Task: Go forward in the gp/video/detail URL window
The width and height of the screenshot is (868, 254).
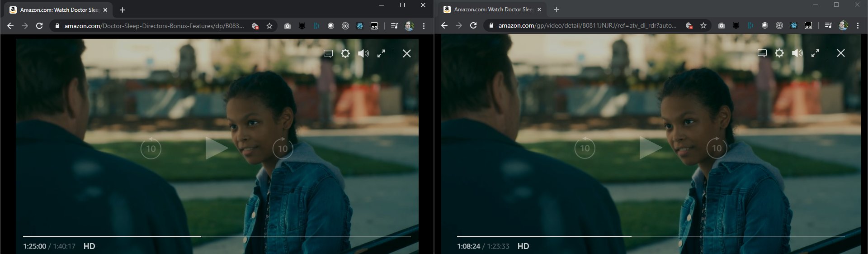Action: [x=459, y=25]
